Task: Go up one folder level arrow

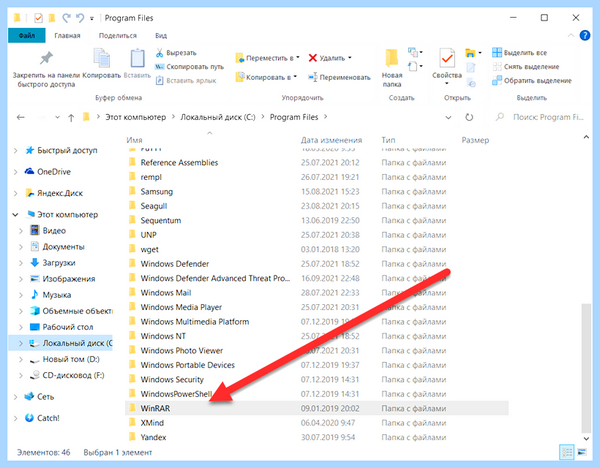Action: click(x=71, y=117)
